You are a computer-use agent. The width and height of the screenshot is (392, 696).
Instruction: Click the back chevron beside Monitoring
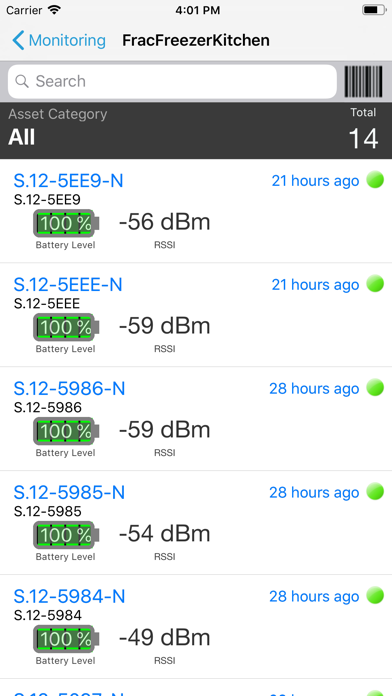(x=18, y=40)
